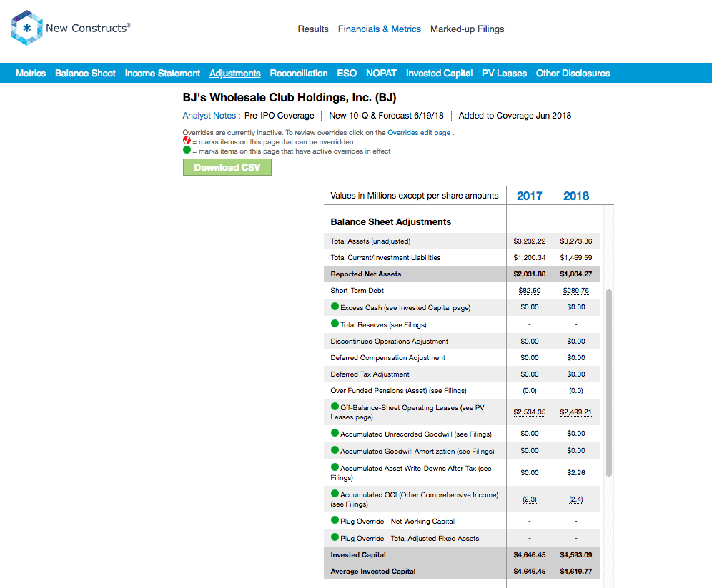Click 2018 Average Invested Capital $4,619.77
Viewport: 712px width, 588px height.
(575, 572)
